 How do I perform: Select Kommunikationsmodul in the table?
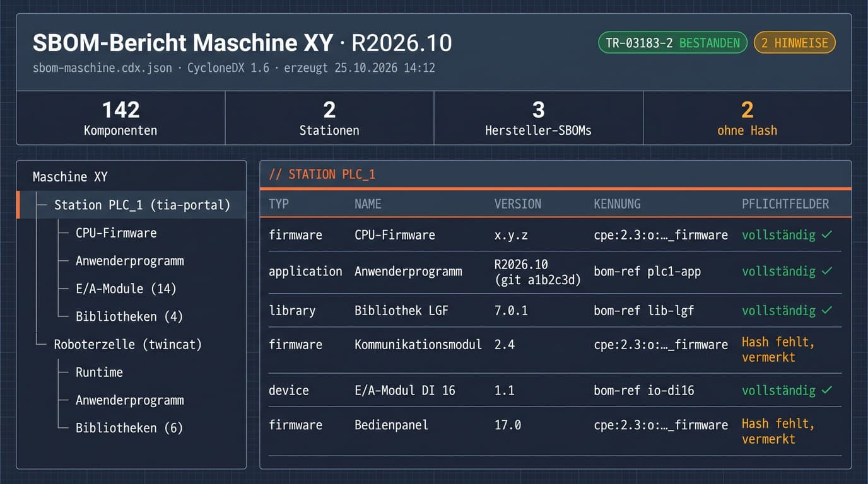[x=418, y=345]
